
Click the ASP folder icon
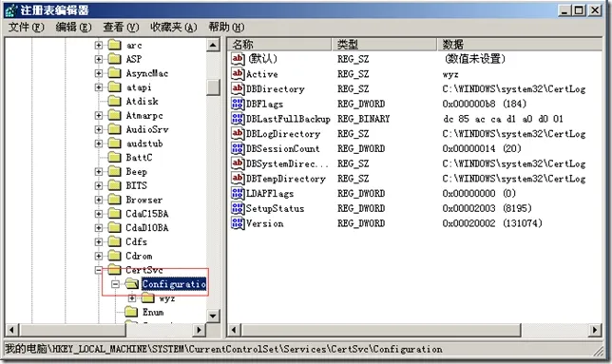(114, 59)
